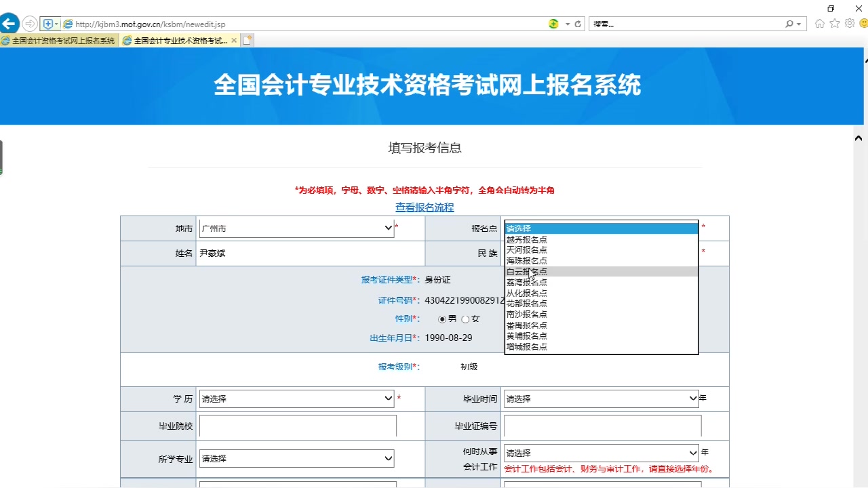Screen dimensions: 868x488
Task: Open the 学历 请选择 dropdown
Action: point(296,399)
